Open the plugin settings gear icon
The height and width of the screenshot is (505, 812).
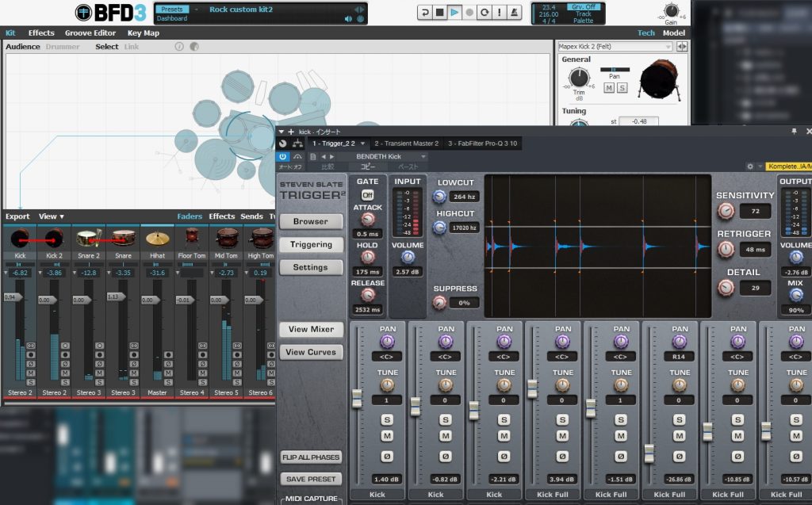(750, 166)
